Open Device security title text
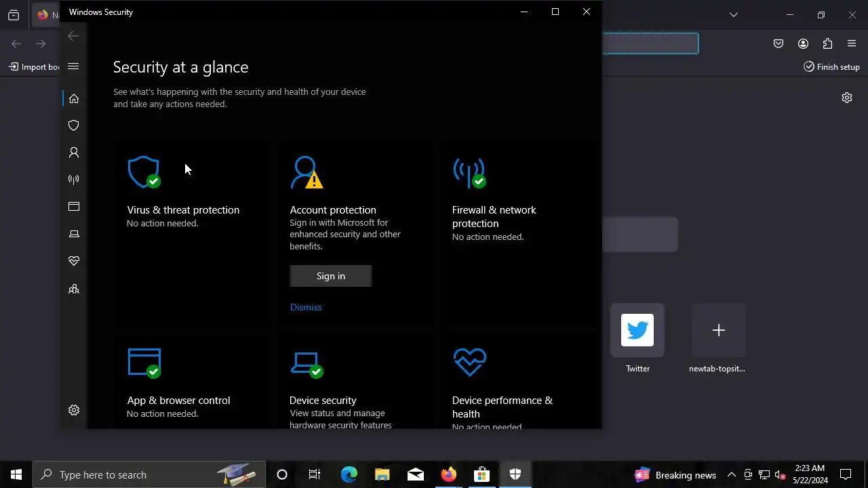Image resolution: width=868 pixels, height=488 pixels. (x=323, y=401)
